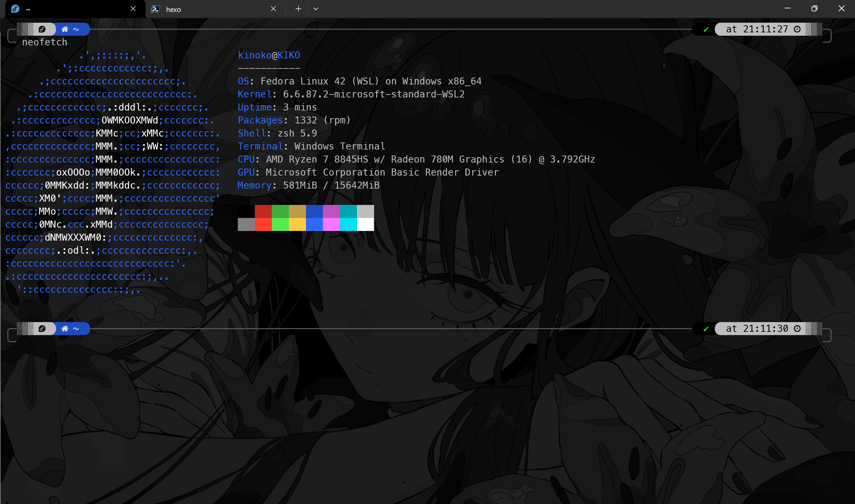Click home icon in the second prompt
Screen dimensions: 855x504
pos(64,328)
